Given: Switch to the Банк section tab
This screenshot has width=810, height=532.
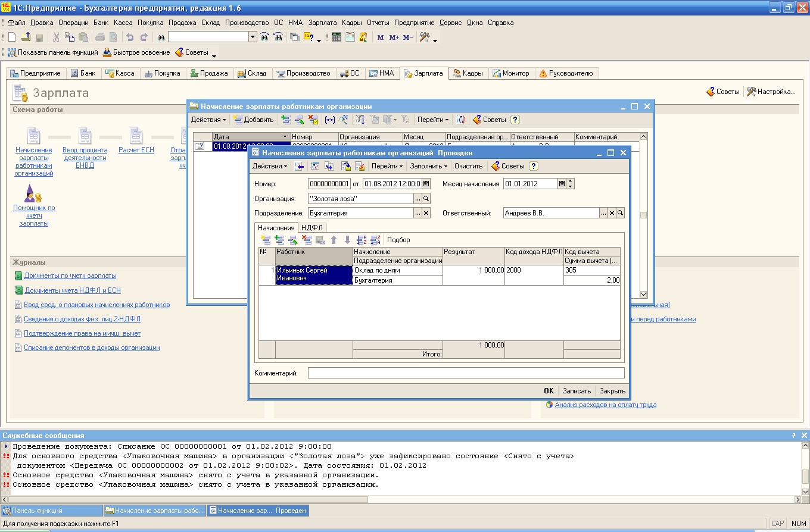Looking at the screenshot, I should (x=83, y=73).
